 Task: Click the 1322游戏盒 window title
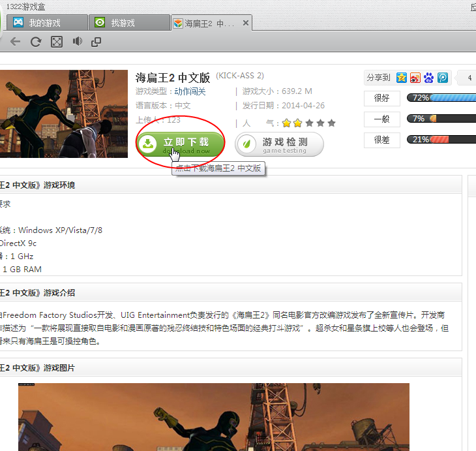point(26,7)
